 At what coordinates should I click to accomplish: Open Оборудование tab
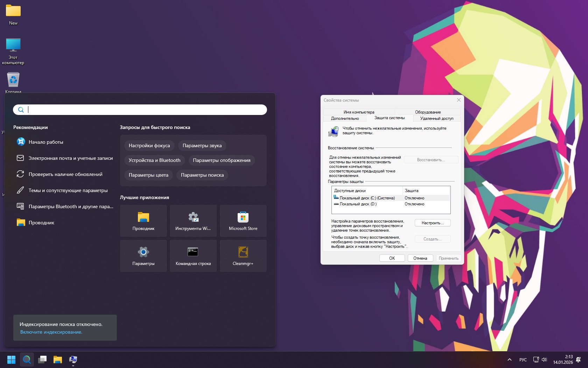[428, 112]
